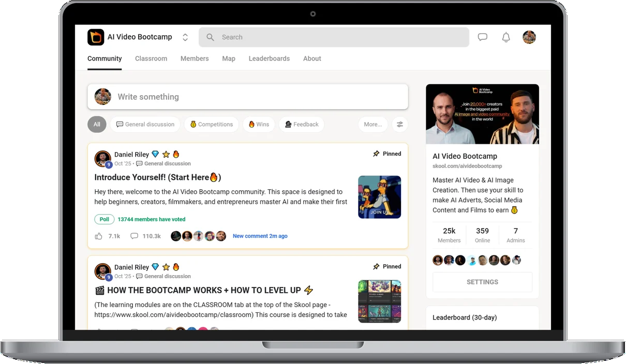Click the star badge on BOOTCAMP WORKS post
Viewport: 626px width, 364px height.
[x=166, y=267]
